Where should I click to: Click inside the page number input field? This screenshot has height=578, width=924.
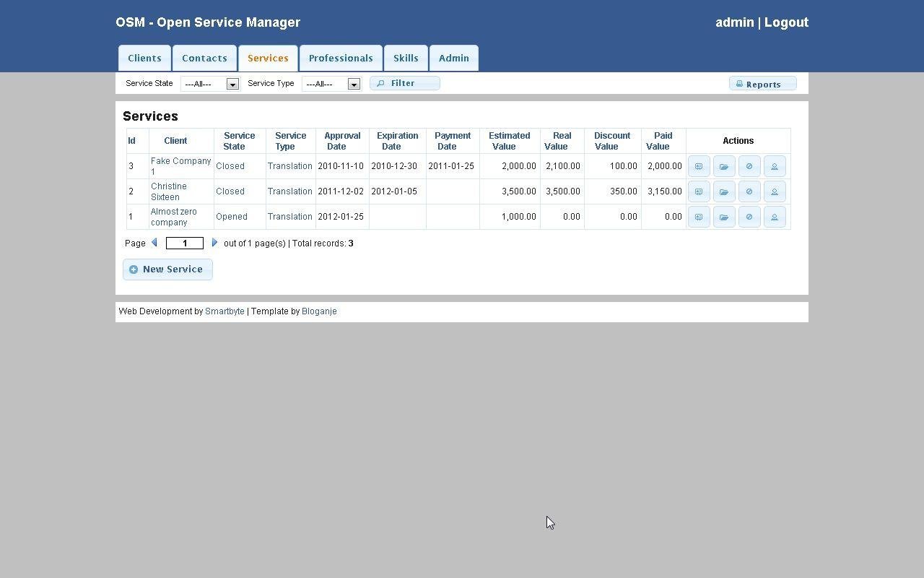[184, 243]
